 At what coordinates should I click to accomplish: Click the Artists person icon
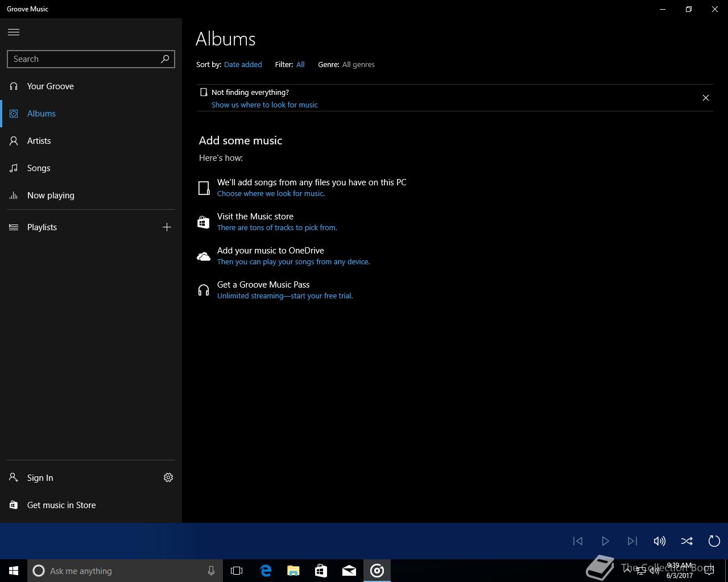click(x=14, y=141)
